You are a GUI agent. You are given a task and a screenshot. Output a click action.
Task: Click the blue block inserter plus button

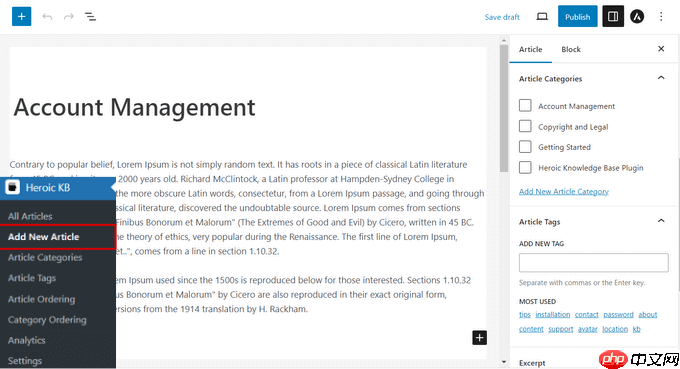[21, 16]
